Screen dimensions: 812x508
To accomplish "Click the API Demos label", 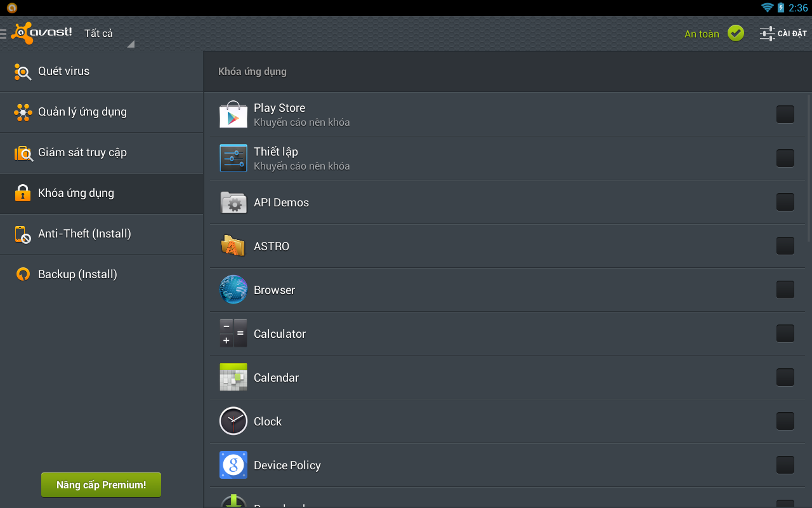I will [281, 203].
